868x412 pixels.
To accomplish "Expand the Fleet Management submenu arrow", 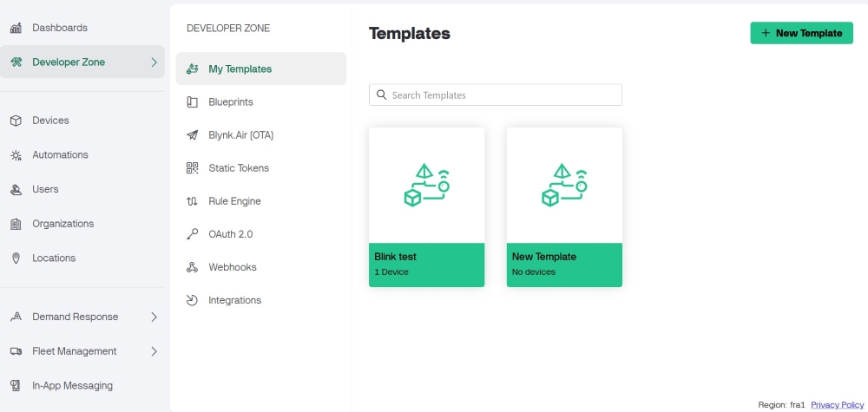I will [155, 351].
